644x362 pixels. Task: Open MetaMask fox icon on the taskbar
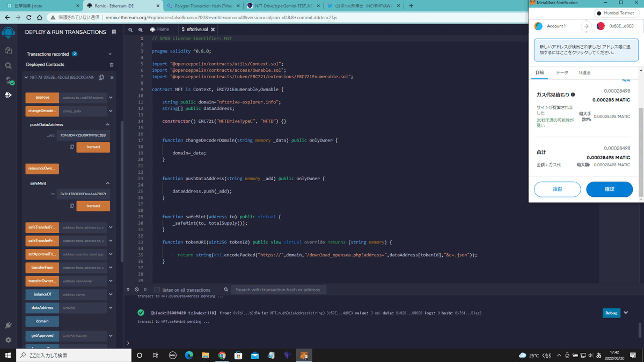304,355
